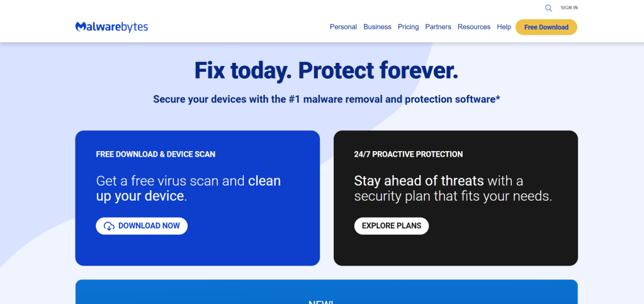Click the Malwarebytes logo
The width and height of the screenshot is (644, 304).
(x=111, y=27)
